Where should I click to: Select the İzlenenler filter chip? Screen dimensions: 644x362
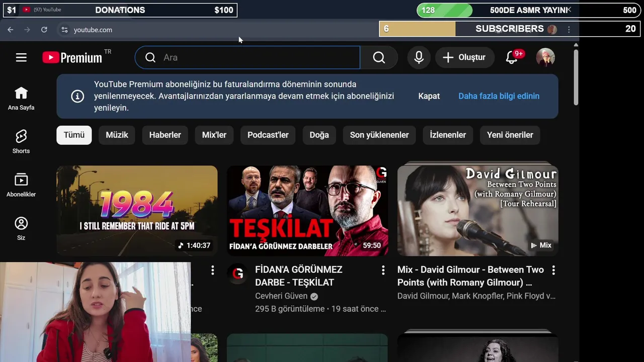(448, 135)
